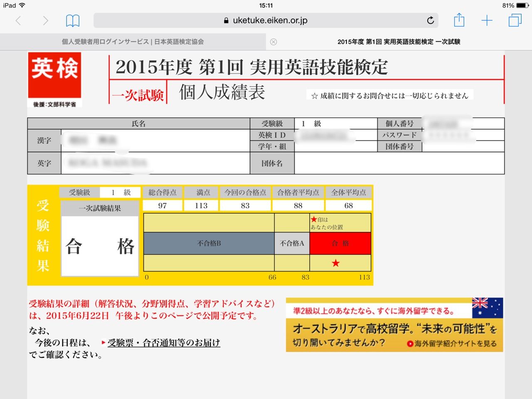Select the passers' average value 88
This screenshot has width=532, height=399.
(298, 206)
